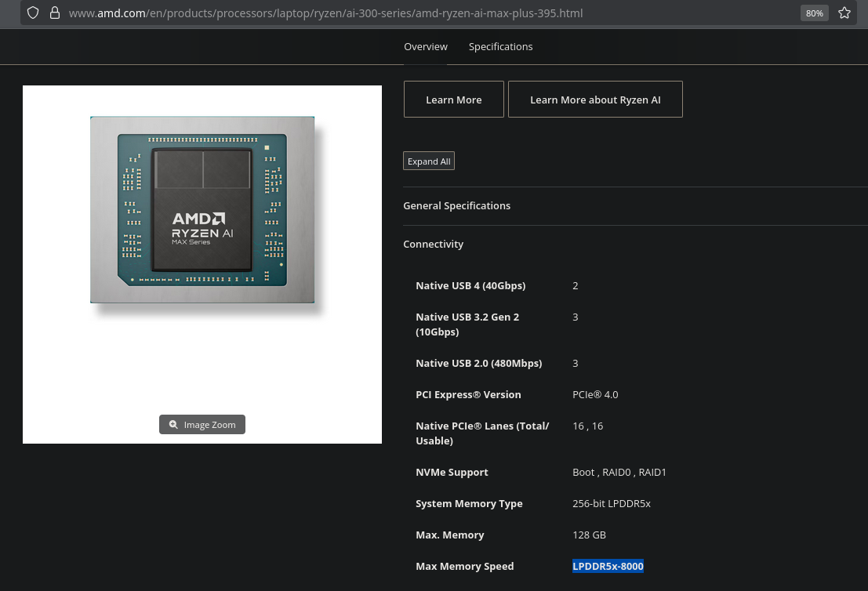This screenshot has height=591, width=868.
Task: Bookmark this page with the star icon
Action: click(x=844, y=13)
